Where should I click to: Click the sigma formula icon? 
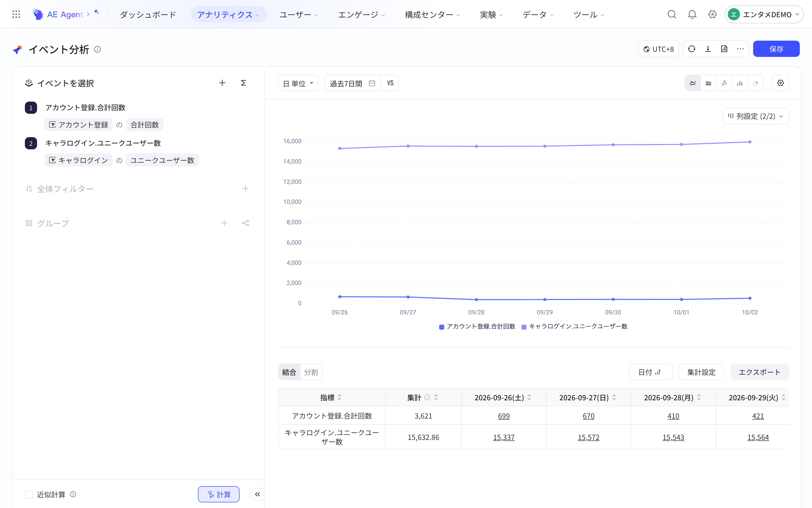click(244, 83)
